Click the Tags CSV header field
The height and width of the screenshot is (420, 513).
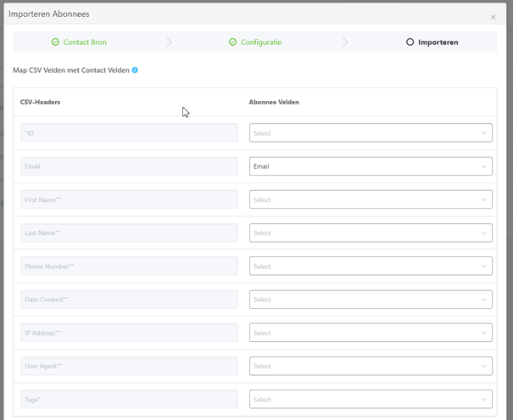(x=129, y=400)
